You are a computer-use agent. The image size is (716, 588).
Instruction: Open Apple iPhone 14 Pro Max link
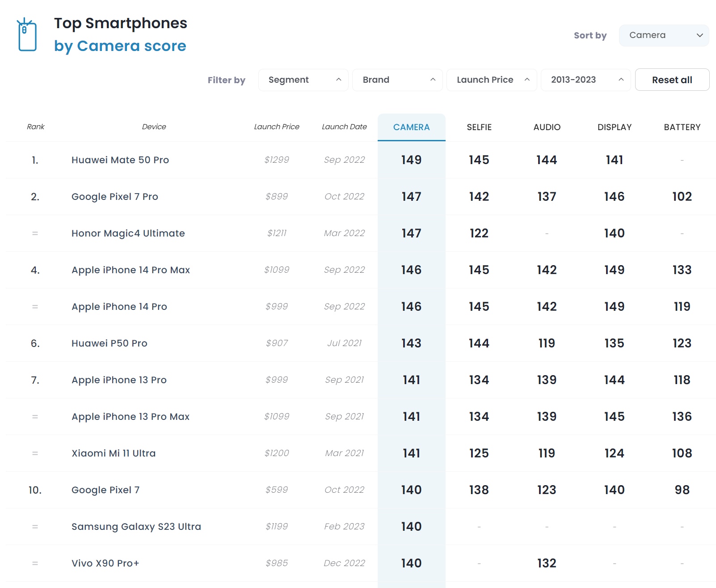click(131, 270)
